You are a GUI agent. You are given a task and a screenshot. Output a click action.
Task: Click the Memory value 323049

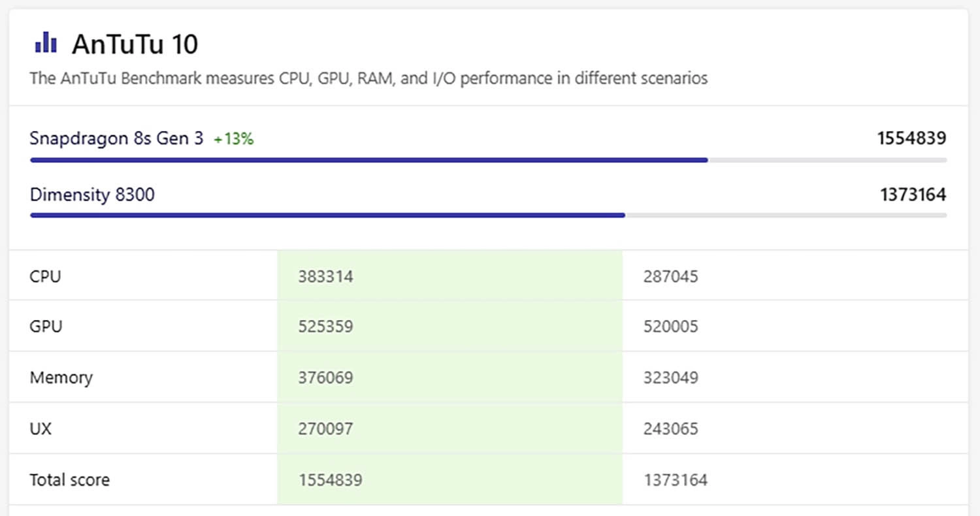tap(671, 378)
